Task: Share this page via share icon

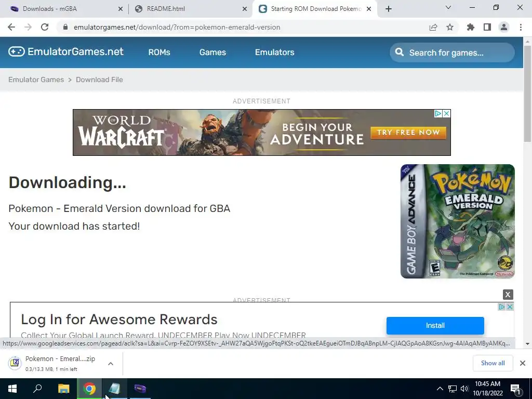Action: tap(433, 27)
